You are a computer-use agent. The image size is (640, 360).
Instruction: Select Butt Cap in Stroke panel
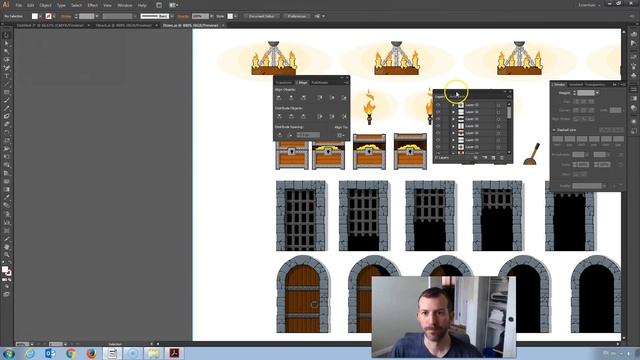[576, 101]
